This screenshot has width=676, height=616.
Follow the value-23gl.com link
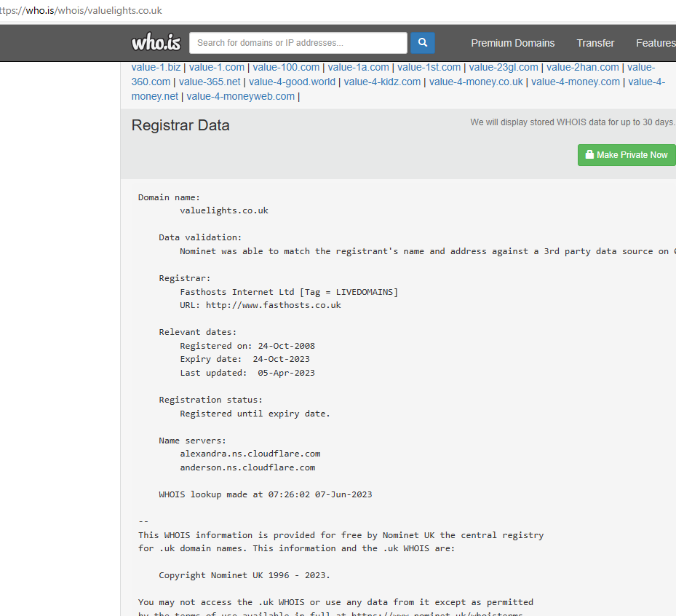[504, 67]
